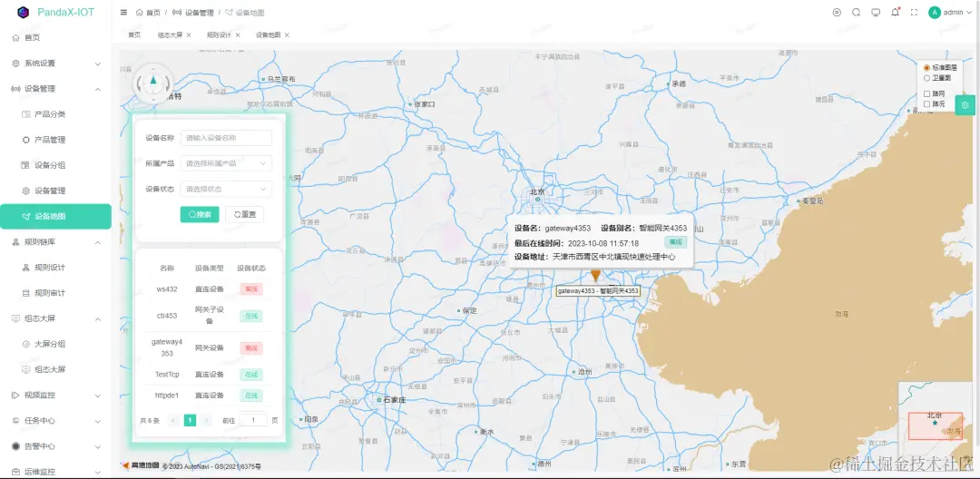Expand 任务中心 menu
This screenshot has width=980, height=479.
point(55,421)
